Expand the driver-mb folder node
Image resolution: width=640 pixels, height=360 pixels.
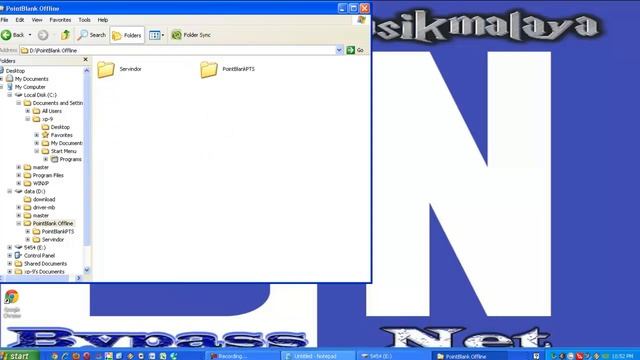[x=19, y=207]
